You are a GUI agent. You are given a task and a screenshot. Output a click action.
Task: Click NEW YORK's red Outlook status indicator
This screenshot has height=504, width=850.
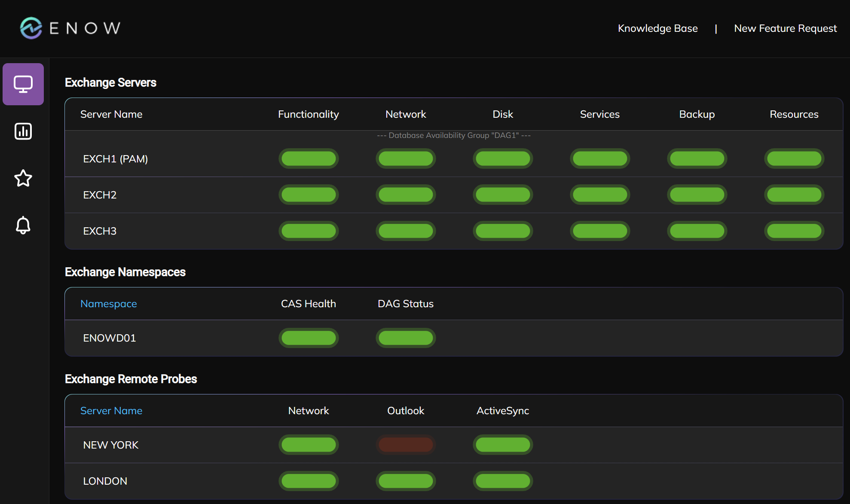click(405, 445)
